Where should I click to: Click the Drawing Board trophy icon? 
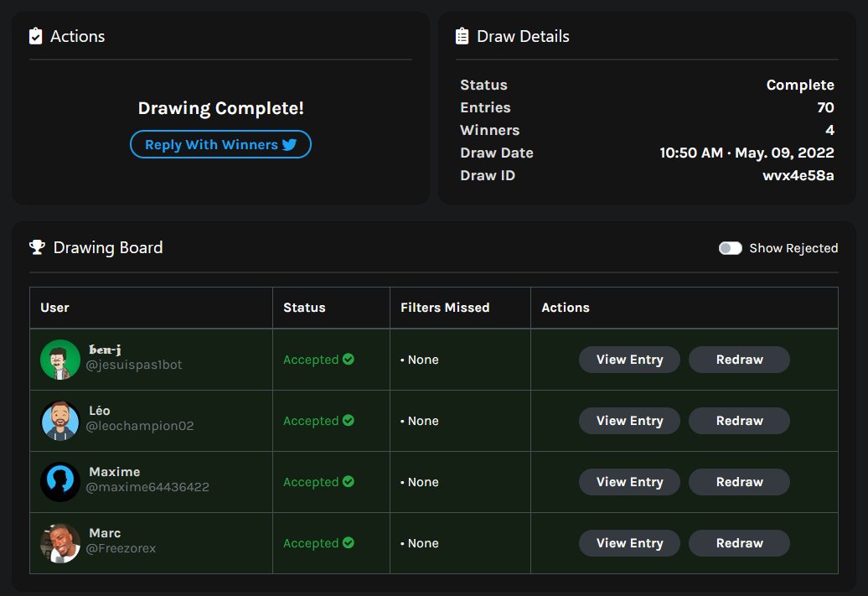[37, 247]
